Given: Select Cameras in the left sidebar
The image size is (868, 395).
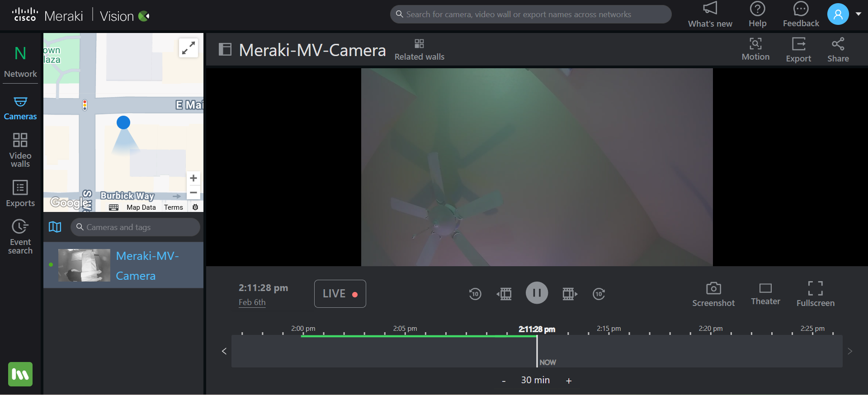Looking at the screenshot, I should [x=20, y=108].
